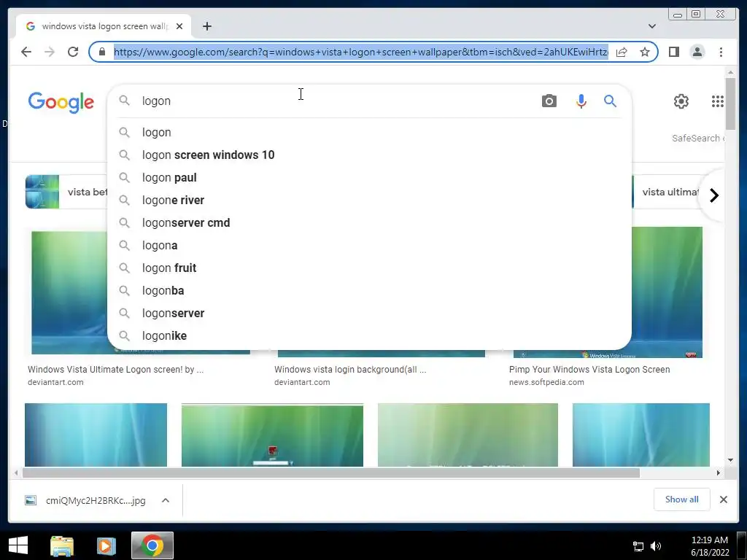Launch the media player from taskbar
747x560 pixels.
tap(106, 545)
